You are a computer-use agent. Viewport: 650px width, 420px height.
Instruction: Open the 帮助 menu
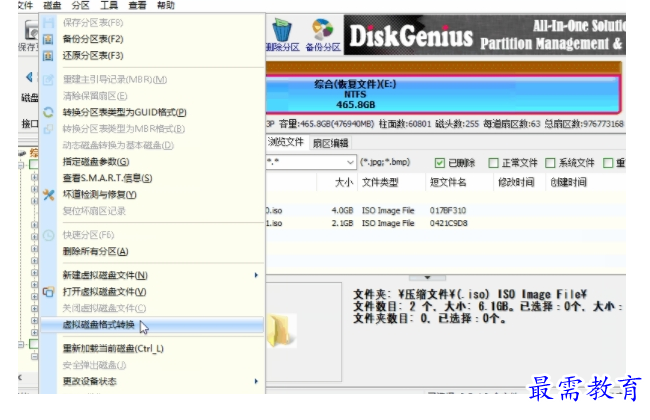click(165, 5)
